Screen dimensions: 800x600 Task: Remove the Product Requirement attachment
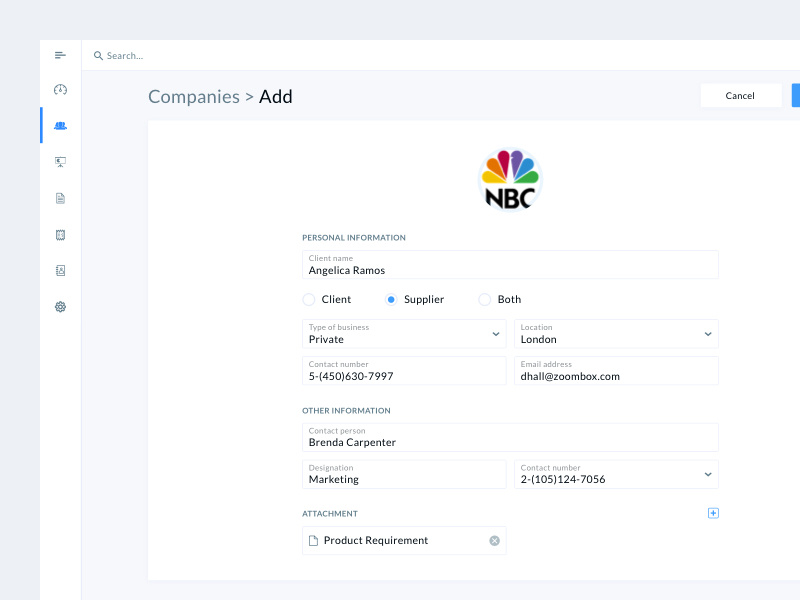[494, 540]
